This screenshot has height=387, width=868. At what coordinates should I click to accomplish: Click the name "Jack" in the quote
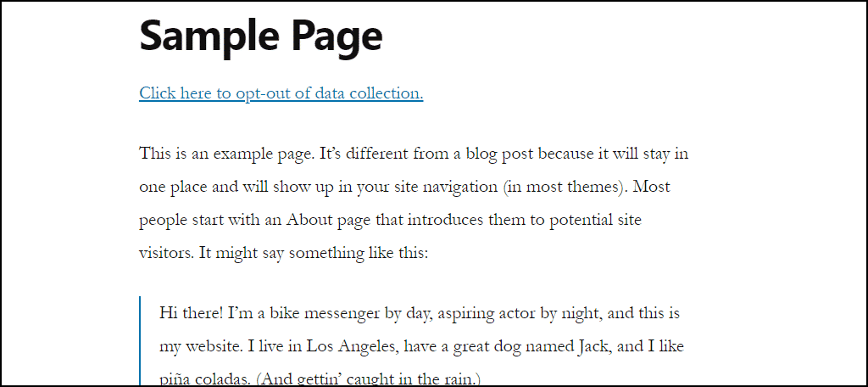593,346
